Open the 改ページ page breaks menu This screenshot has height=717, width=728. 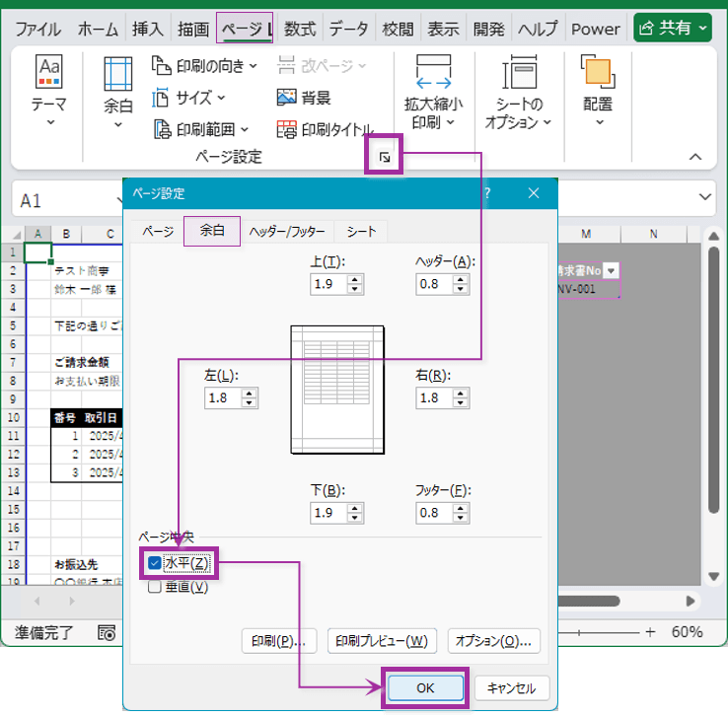[322, 66]
